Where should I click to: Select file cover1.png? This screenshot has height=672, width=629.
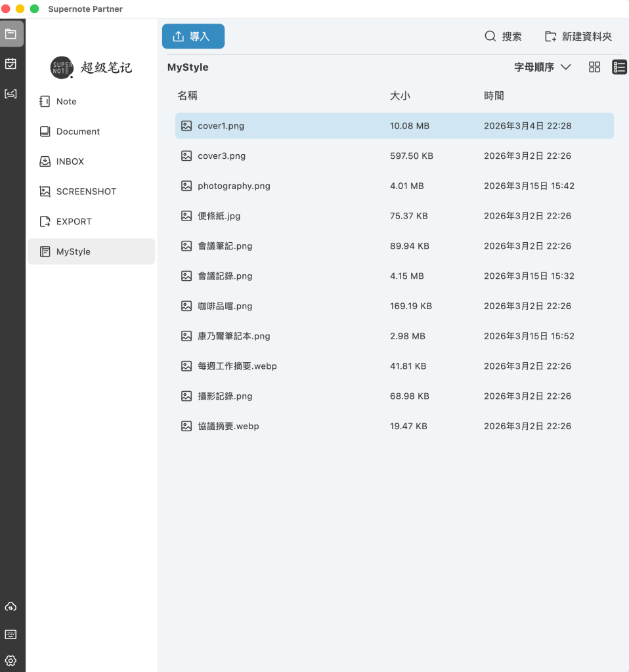click(x=395, y=126)
